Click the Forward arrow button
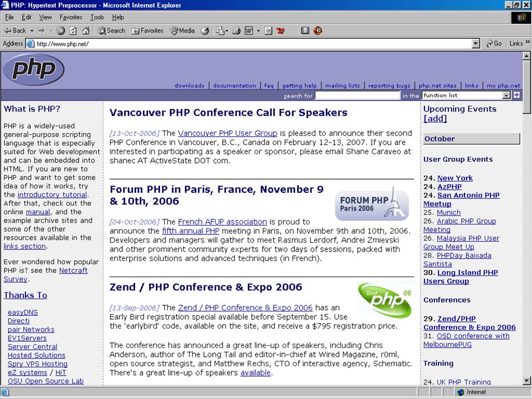 pyautogui.click(x=42, y=31)
